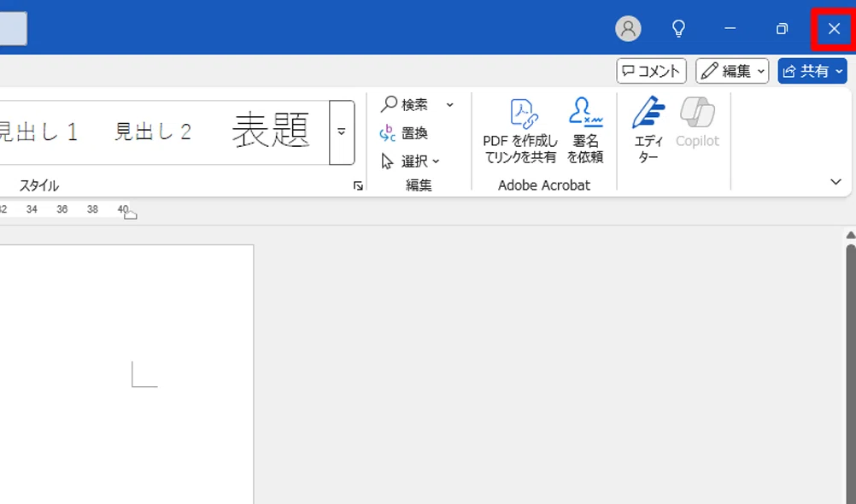Viewport: 856px width, 504px height.
Task: Open the 検索 dropdown arrow
Action: coord(450,105)
